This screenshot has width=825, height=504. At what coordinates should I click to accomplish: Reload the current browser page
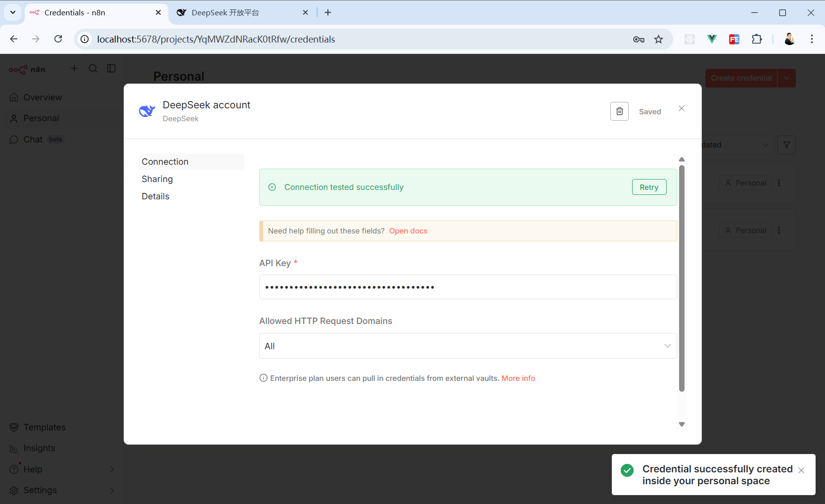[58, 39]
